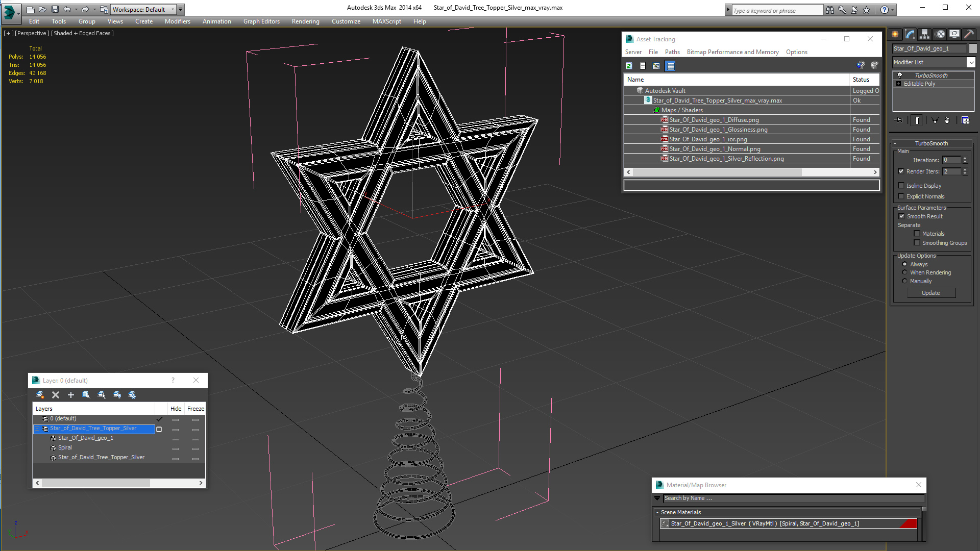This screenshot has width=980, height=551.
Task: Enable Isoline Display checkbox
Action: 901,186
